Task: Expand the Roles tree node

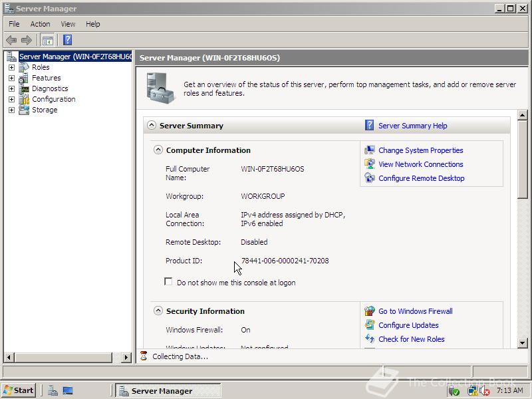Action: [x=11, y=68]
